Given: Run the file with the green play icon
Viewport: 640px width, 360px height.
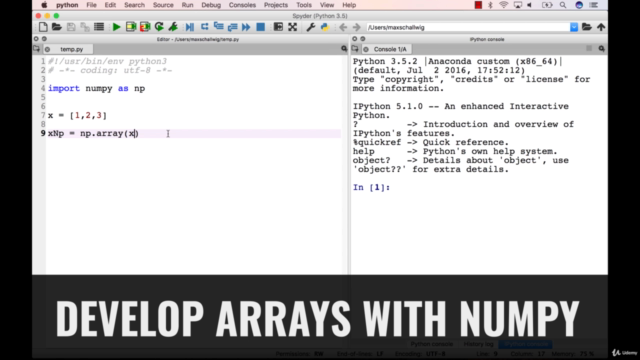Looking at the screenshot, I should pyautogui.click(x=116, y=27).
